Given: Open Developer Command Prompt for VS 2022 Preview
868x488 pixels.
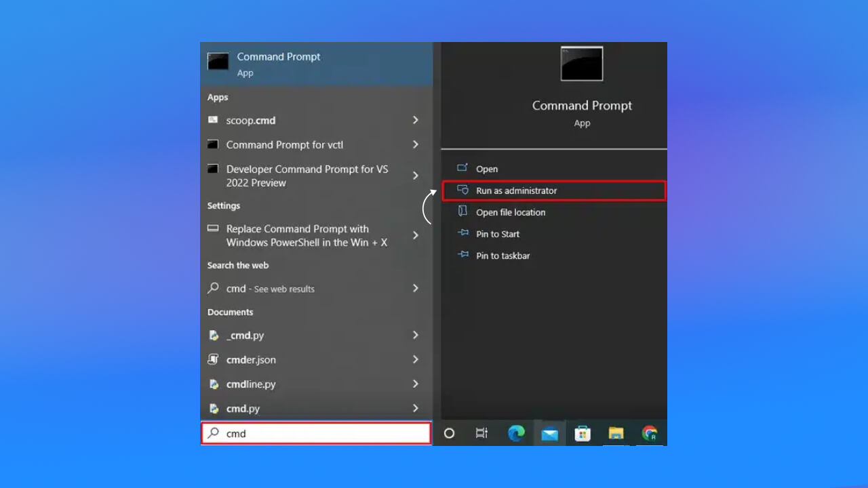Looking at the screenshot, I should [316, 176].
